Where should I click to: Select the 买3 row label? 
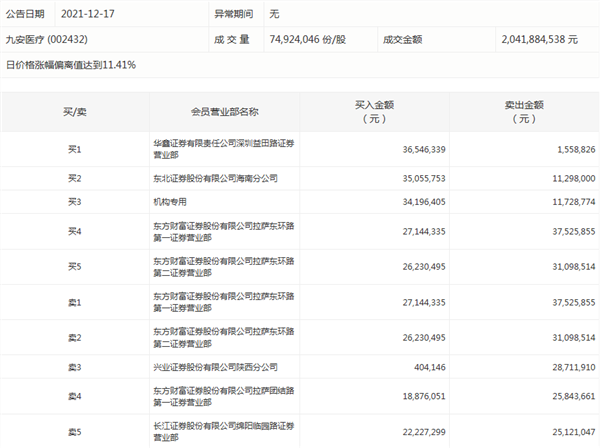(x=75, y=202)
